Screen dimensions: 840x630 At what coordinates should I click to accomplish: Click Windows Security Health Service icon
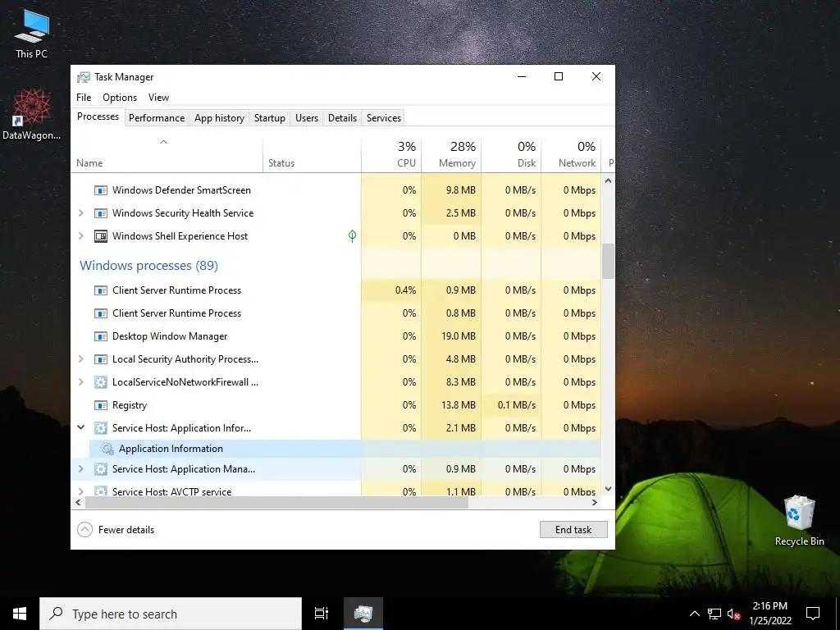point(101,213)
